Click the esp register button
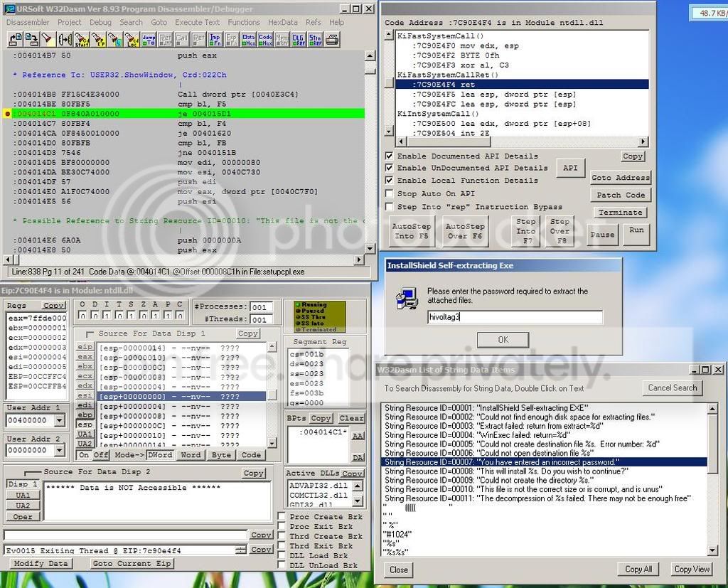728x588 pixels. pyautogui.click(x=85, y=424)
